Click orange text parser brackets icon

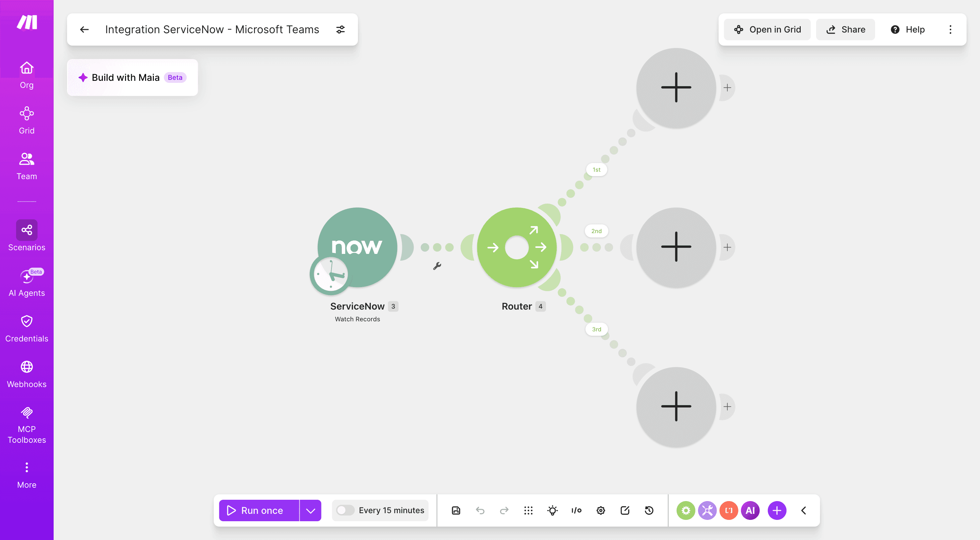[729, 510]
